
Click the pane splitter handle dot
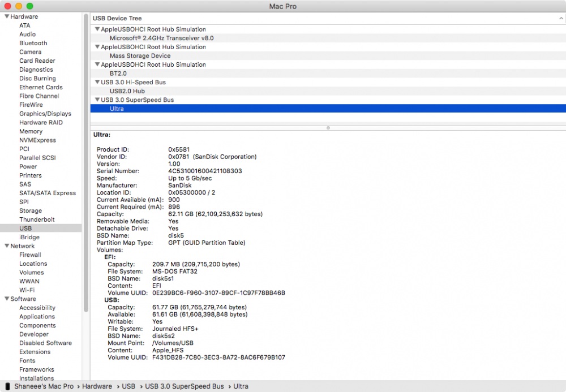(x=328, y=128)
